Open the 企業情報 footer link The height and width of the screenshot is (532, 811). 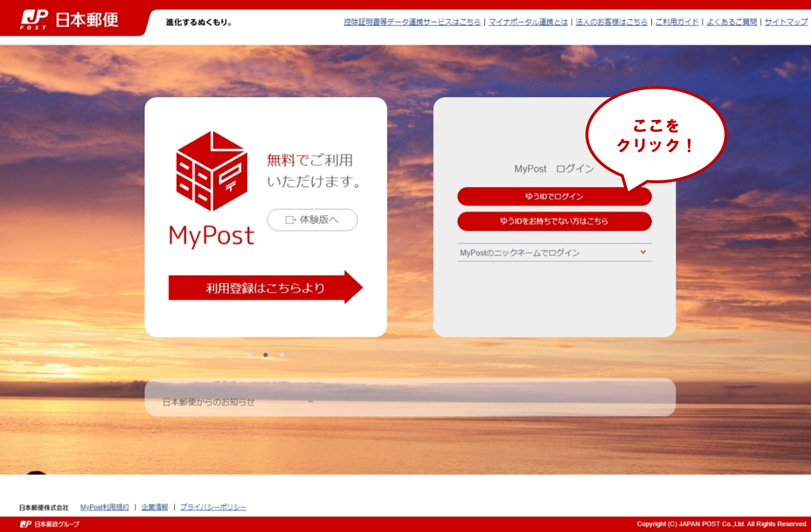pos(155,507)
